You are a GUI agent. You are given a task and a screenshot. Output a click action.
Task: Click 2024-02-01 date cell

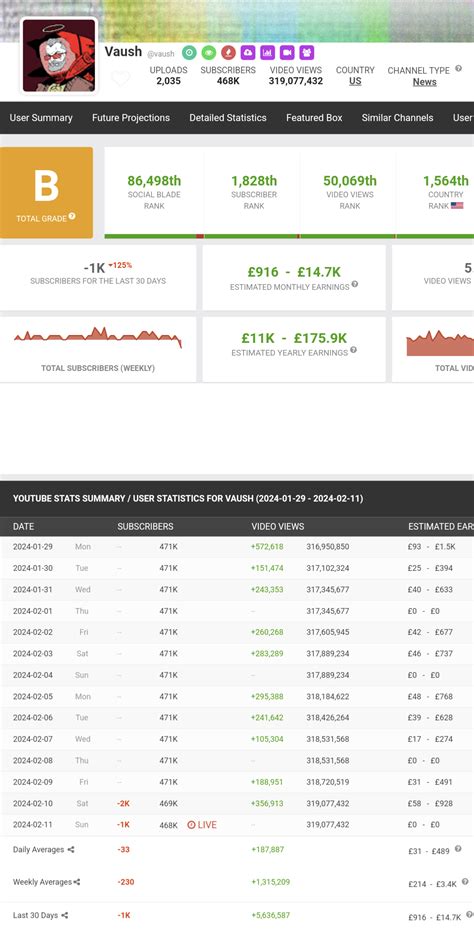coord(33,611)
